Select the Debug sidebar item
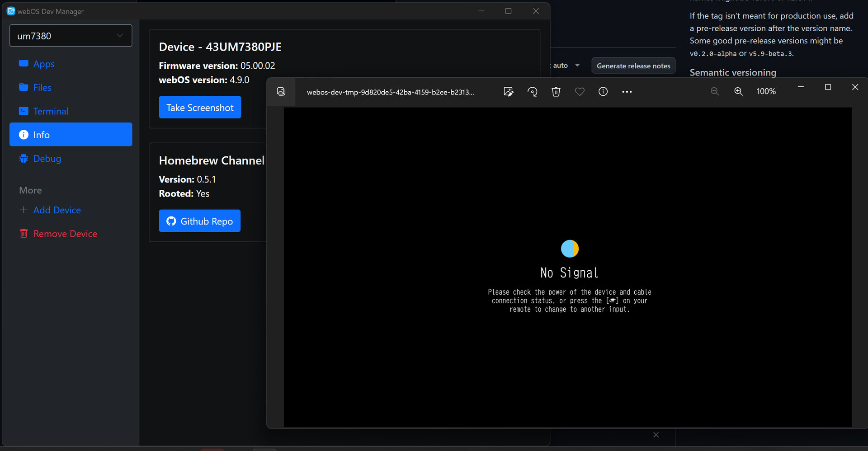This screenshot has height=451, width=868. [47, 159]
